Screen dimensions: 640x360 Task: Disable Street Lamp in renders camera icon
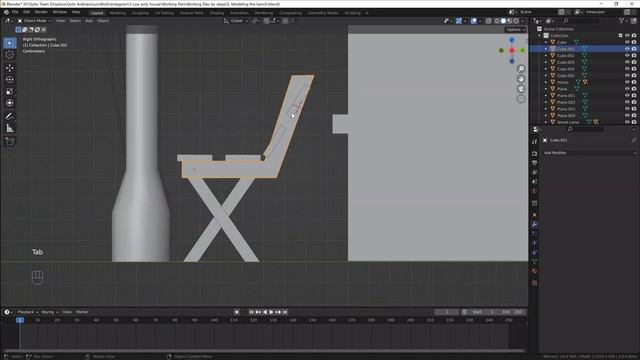pyautogui.click(x=634, y=122)
